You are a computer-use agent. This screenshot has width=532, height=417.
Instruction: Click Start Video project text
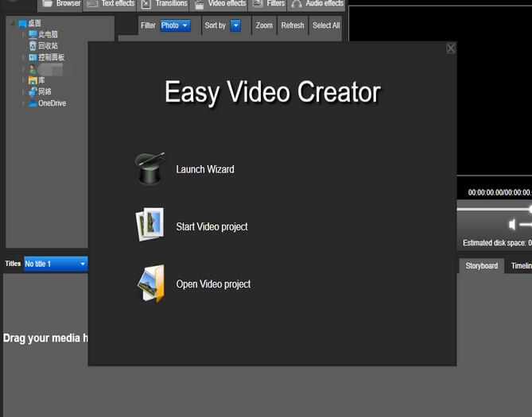click(212, 226)
